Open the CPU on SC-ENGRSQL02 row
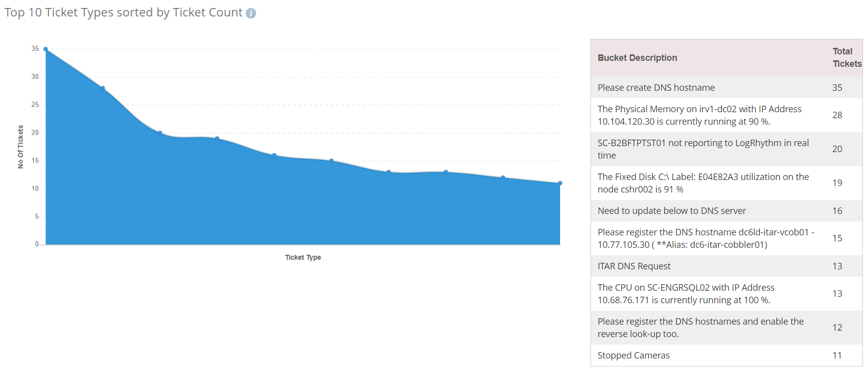Image resolution: width=868 pixels, height=376 pixels. 686,294
